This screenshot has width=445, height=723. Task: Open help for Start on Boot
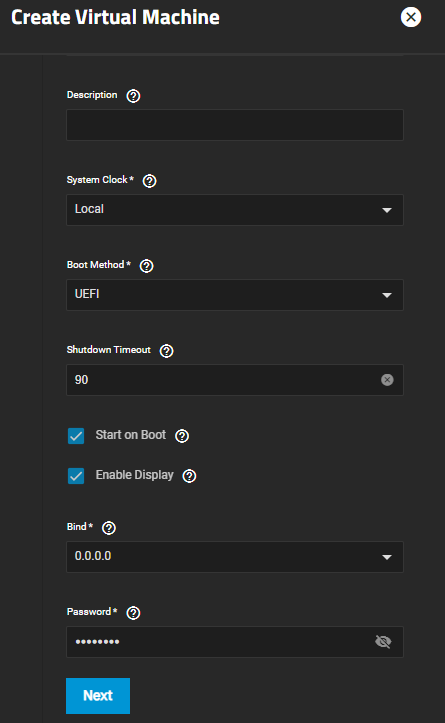coord(182,436)
